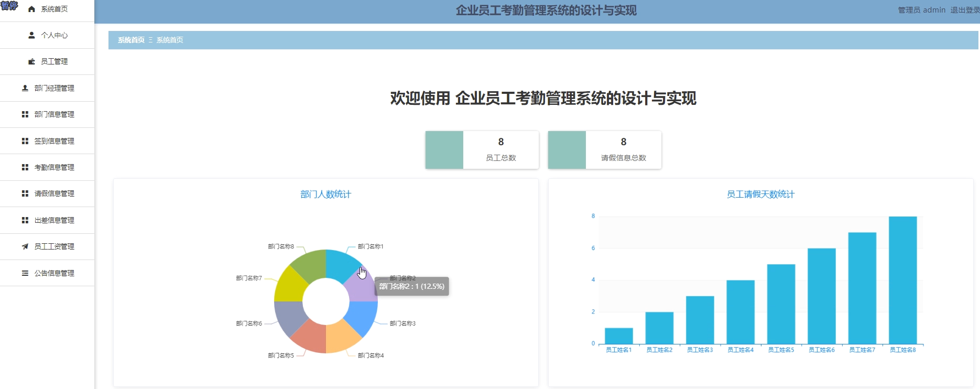Click the briefcase icon beside 员工管理
Image resolution: width=980 pixels, height=389 pixels.
pyautogui.click(x=31, y=61)
